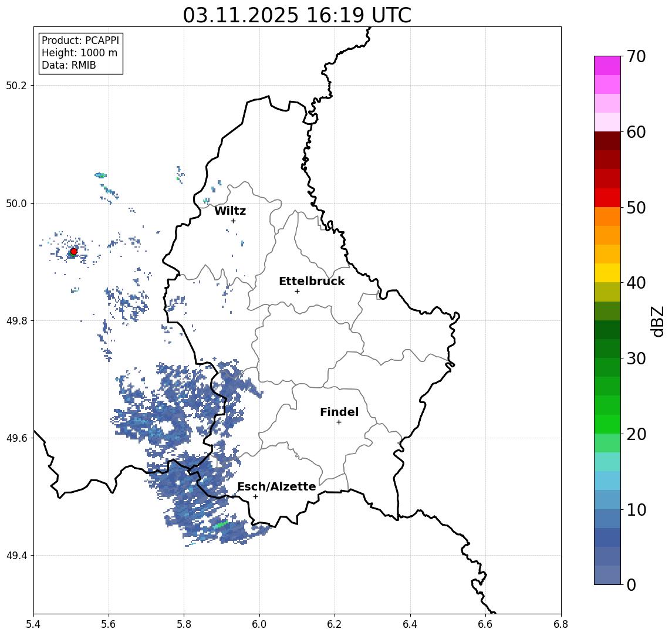Click the 'Product: PCAPPI' line
The image size is (672, 636).
(80, 40)
